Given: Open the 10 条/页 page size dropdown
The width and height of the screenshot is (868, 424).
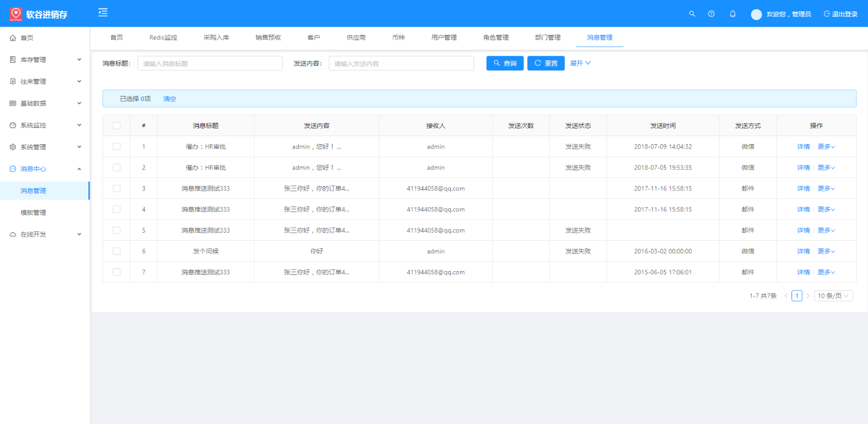Looking at the screenshot, I should pyautogui.click(x=833, y=295).
